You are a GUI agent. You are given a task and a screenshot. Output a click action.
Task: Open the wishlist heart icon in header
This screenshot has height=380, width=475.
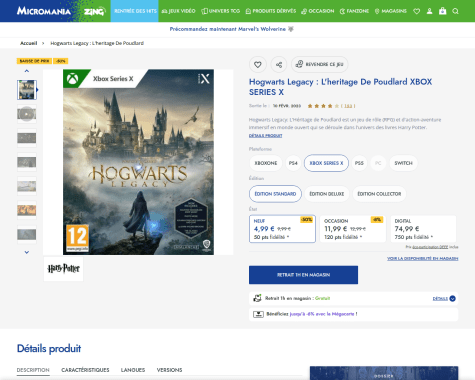(416, 11)
